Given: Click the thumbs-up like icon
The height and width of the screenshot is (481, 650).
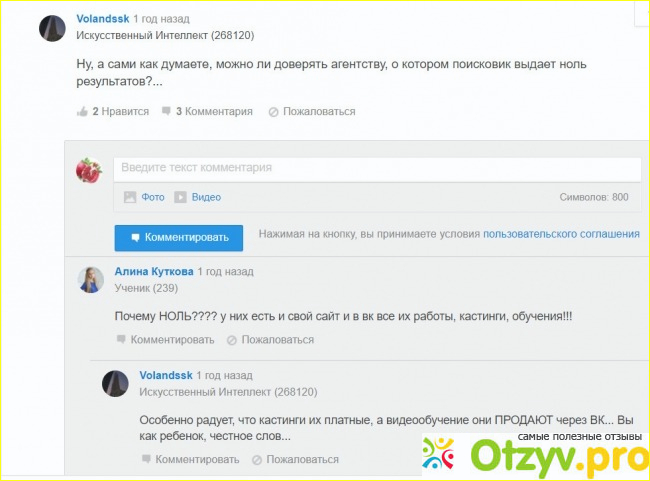Looking at the screenshot, I should (x=83, y=112).
